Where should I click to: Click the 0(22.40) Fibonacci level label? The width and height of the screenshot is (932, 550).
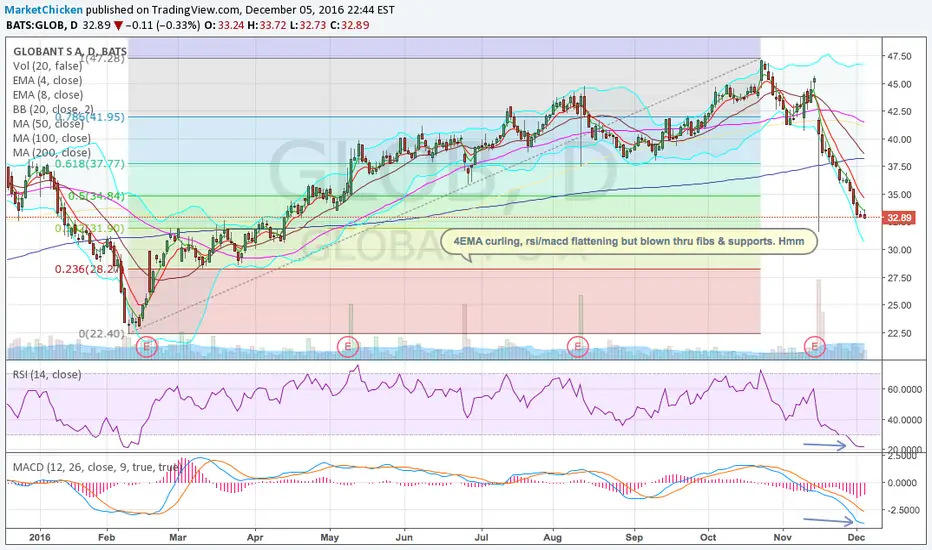click(102, 334)
